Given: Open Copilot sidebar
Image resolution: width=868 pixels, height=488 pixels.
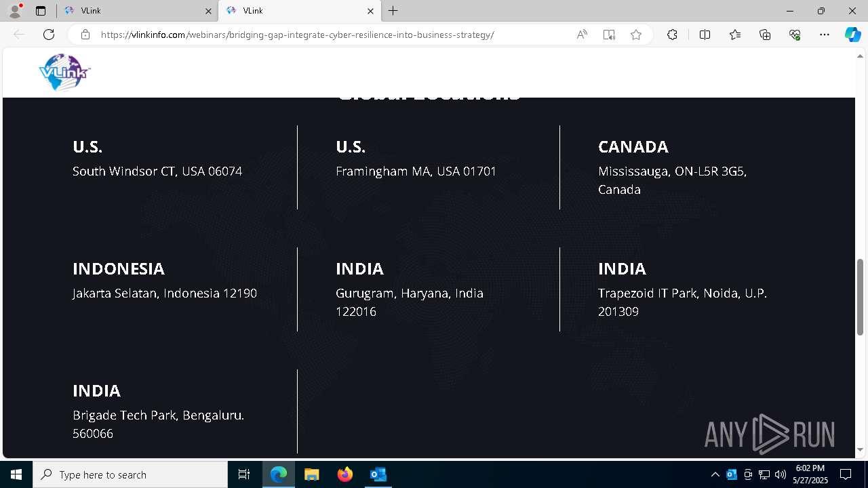Looking at the screenshot, I should (852, 35).
